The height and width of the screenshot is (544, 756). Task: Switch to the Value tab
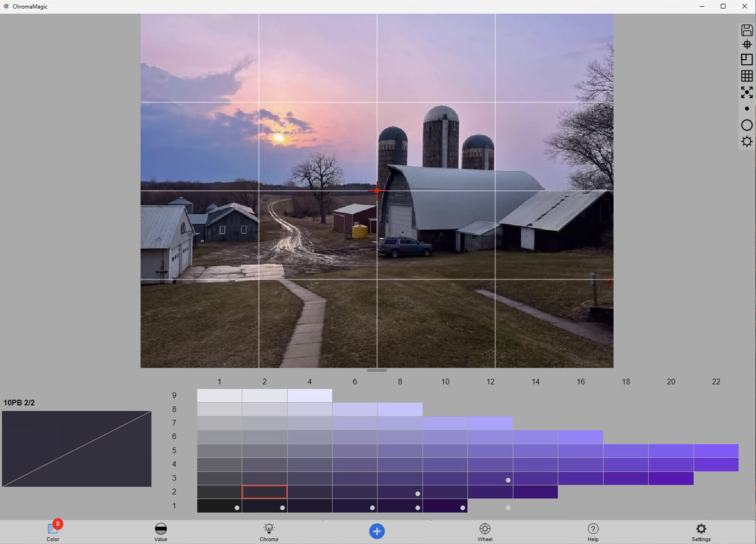point(161,532)
